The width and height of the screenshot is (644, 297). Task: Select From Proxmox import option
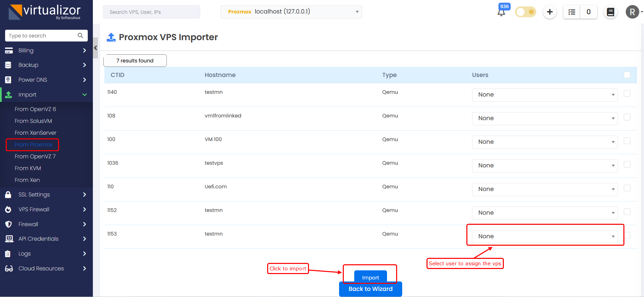[x=33, y=144]
